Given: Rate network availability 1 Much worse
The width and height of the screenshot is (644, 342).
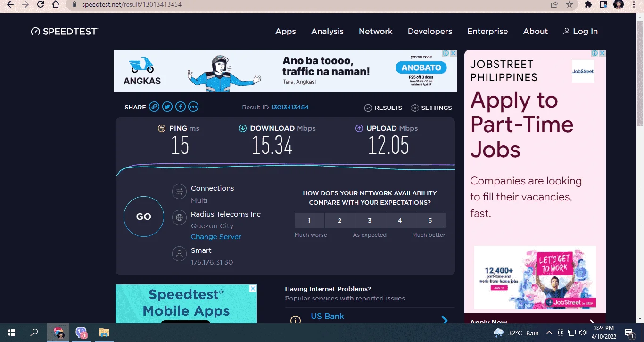Looking at the screenshot, I should tap(309, 220).
